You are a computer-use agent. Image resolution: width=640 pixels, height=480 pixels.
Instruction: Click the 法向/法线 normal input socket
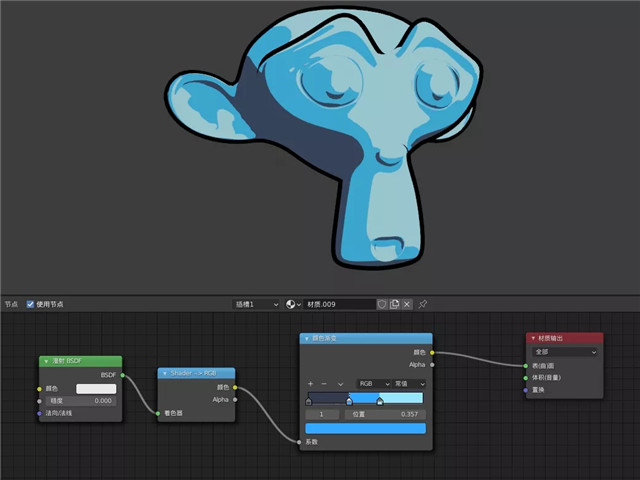tap(39, 413)
